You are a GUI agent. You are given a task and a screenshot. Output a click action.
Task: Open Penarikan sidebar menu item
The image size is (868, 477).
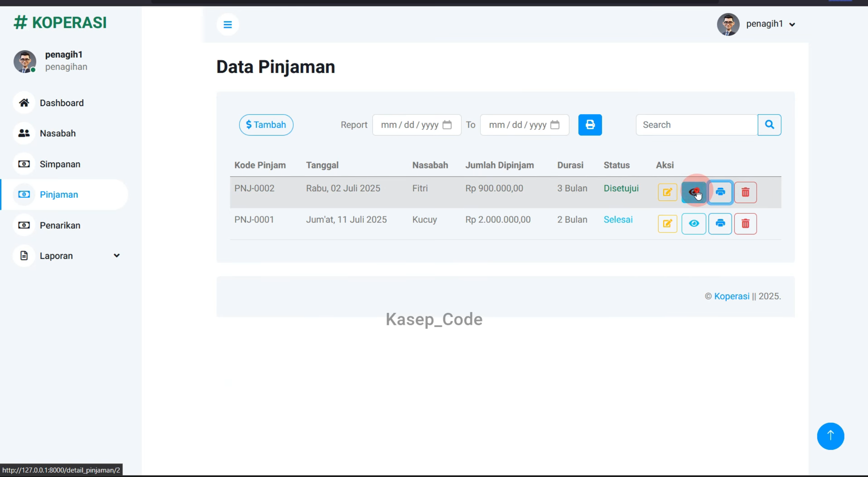pyautogui.click(x=64, y=225)
